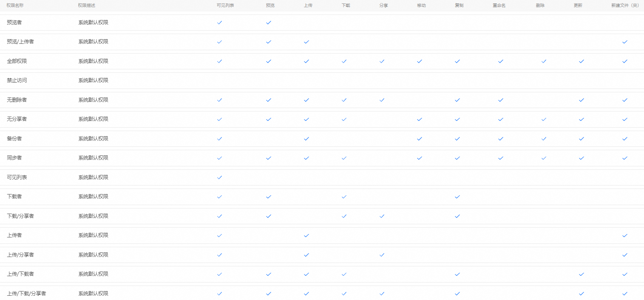Click the 移动 checkmark in 全部权限 row
This screenshot has width=644, height=300.
pyautogui.click(x=420, y=61)
